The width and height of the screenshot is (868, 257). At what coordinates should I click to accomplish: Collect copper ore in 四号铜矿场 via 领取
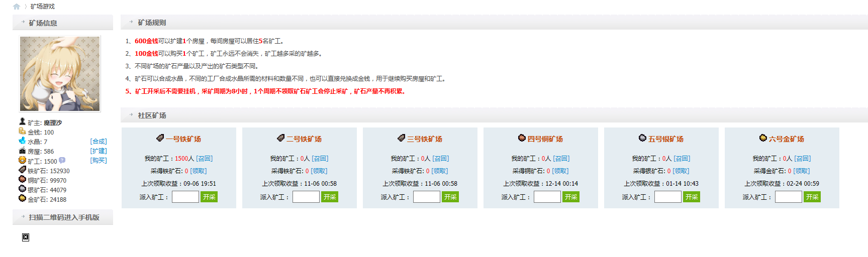(x=560, y=171)
